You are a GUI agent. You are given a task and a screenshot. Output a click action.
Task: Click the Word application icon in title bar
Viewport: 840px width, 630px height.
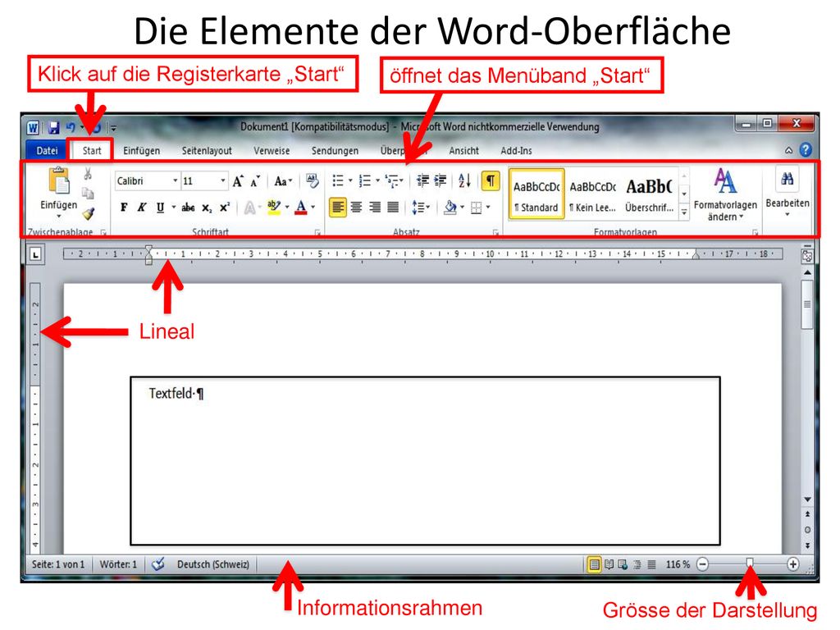[33, 127]
